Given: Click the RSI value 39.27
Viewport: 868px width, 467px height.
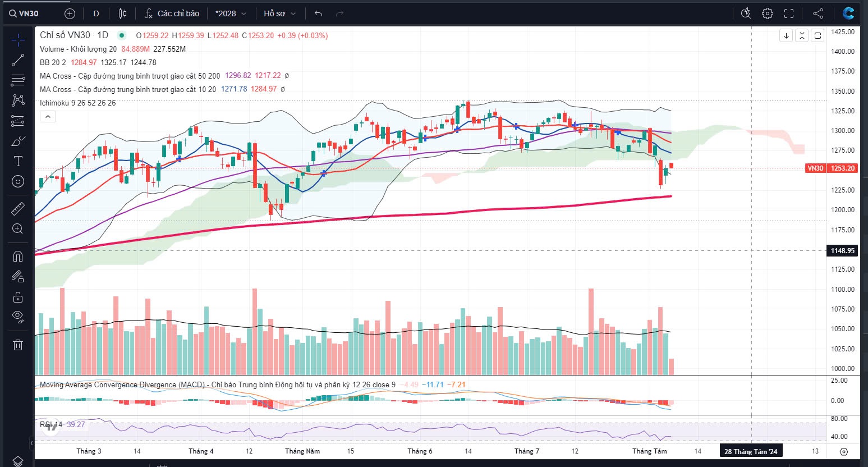Looking at the screenshot, I should [x=76, y=424].
